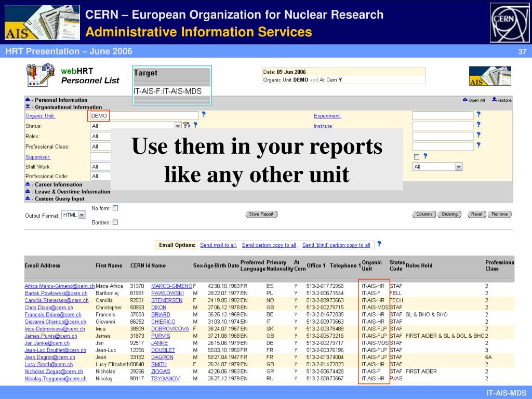532x399 pixels.
Task: Click the Retrieve button
Action: pyautogui.click(x=499, y=214)
